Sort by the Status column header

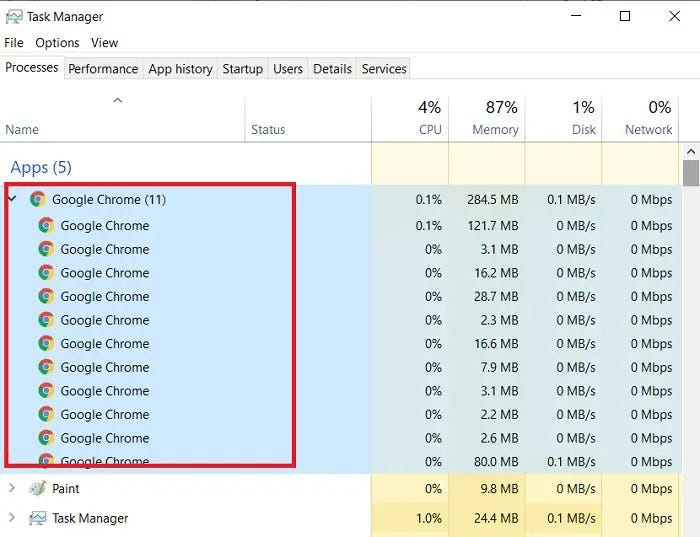coord(308,118)
